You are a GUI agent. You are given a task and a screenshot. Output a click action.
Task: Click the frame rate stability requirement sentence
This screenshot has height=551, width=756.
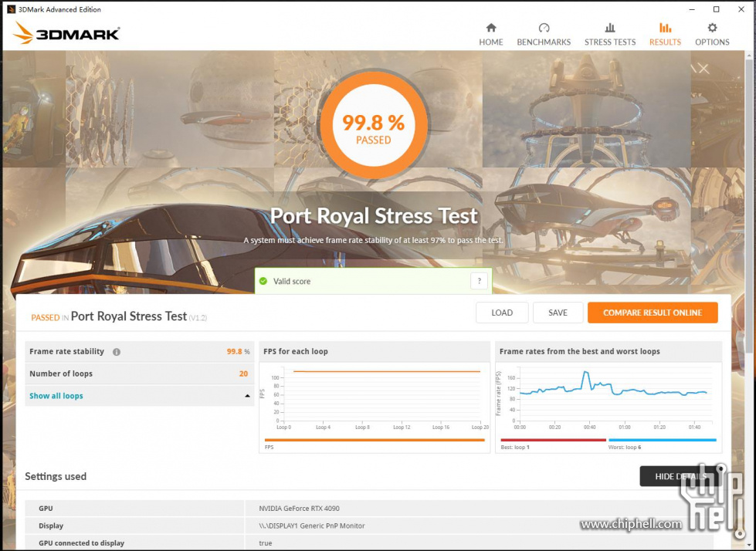coord(373,240)
